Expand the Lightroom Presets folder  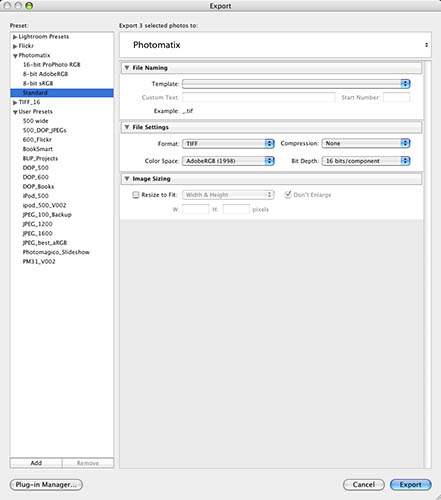pos(15,37)
